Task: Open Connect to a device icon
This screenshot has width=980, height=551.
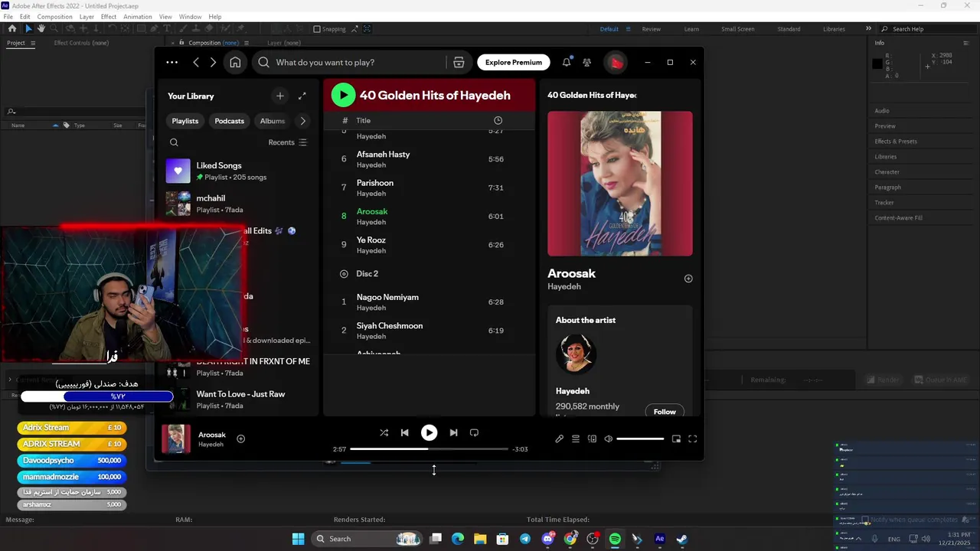Action: [592, 439]
